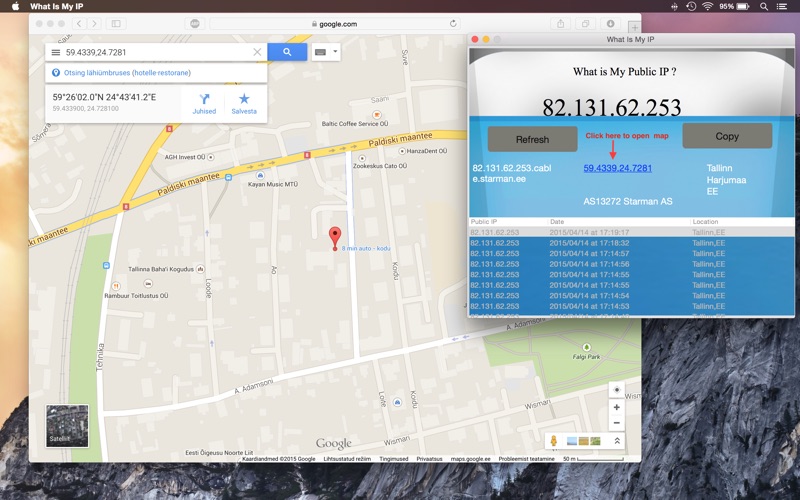Get directions with Juhised
Screen dimensions: 800x500
[204, 104]
